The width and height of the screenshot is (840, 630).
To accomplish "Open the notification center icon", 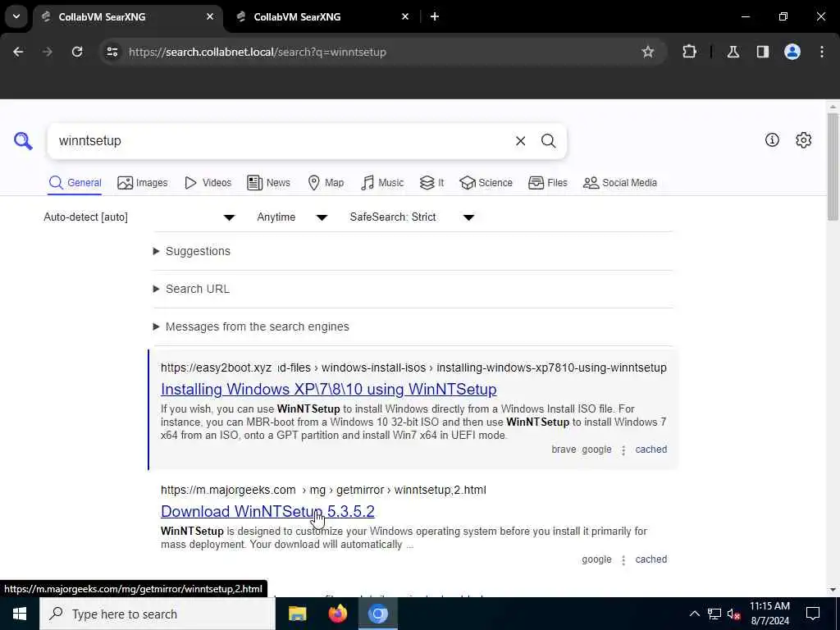I will coord(813,614).
